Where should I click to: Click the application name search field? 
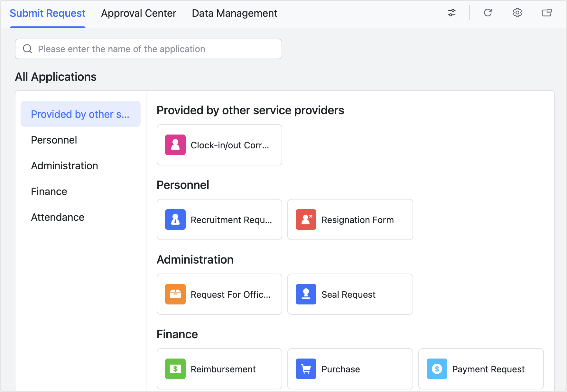click(148, 49)
